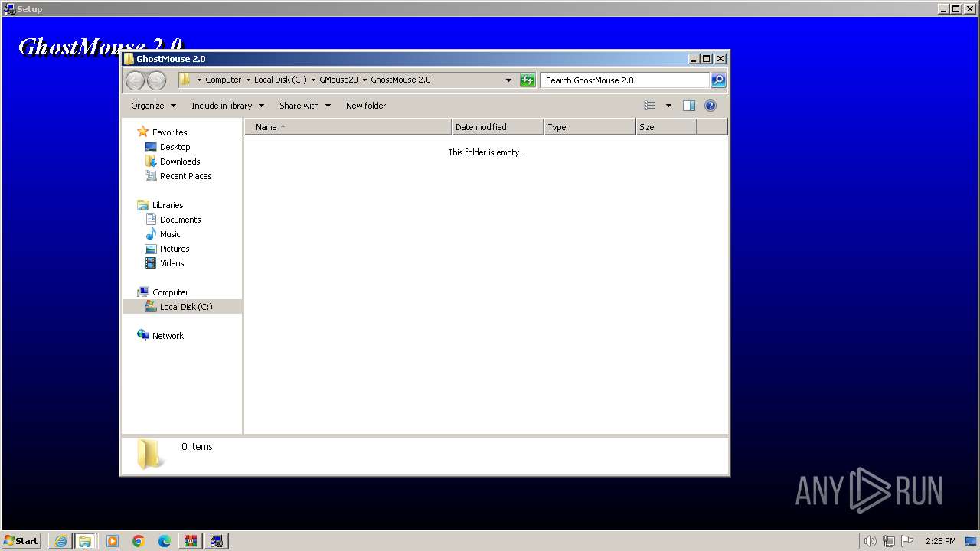The height and width of the screenshot is (551, 980).
Task: Search in the Search GhostMouse 2.0 box
Action: 625,80
